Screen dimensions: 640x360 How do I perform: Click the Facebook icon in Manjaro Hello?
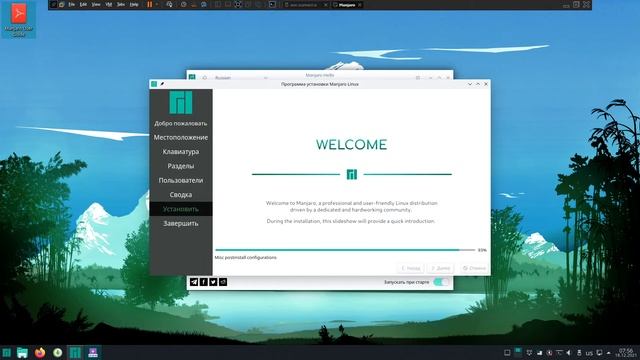[x=204, y=282]
